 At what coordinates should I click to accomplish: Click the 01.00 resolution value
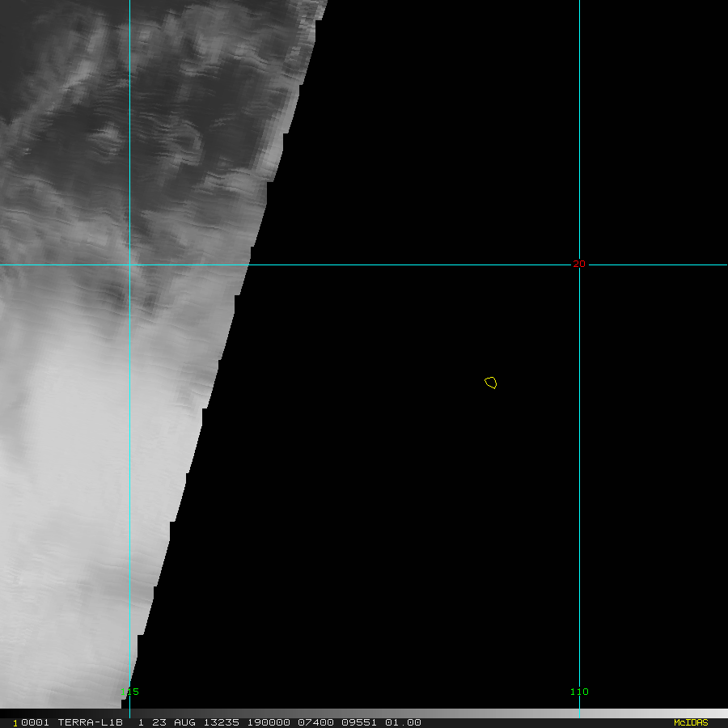[x=403, y=722]
